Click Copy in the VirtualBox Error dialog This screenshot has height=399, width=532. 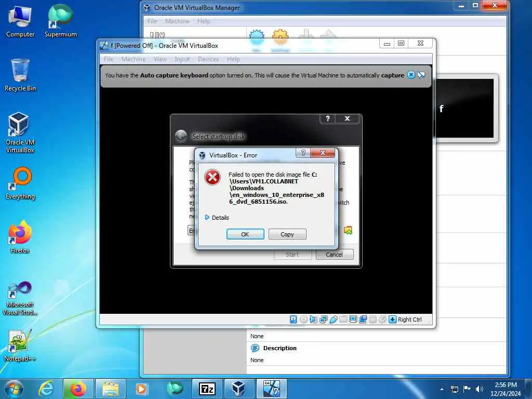[287, 234]
